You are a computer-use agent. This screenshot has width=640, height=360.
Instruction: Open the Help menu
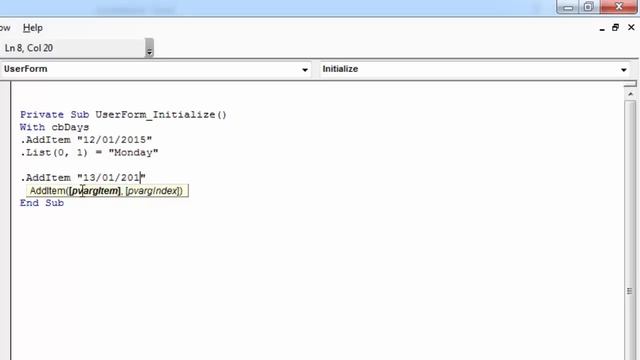[x=33, y=28]
